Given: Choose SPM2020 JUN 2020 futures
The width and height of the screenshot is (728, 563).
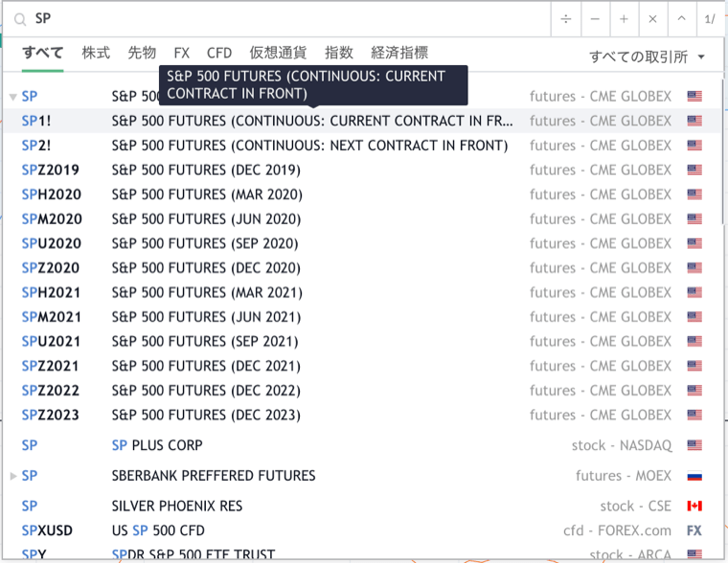Looking at the screenshot, I should coord(362,219).
